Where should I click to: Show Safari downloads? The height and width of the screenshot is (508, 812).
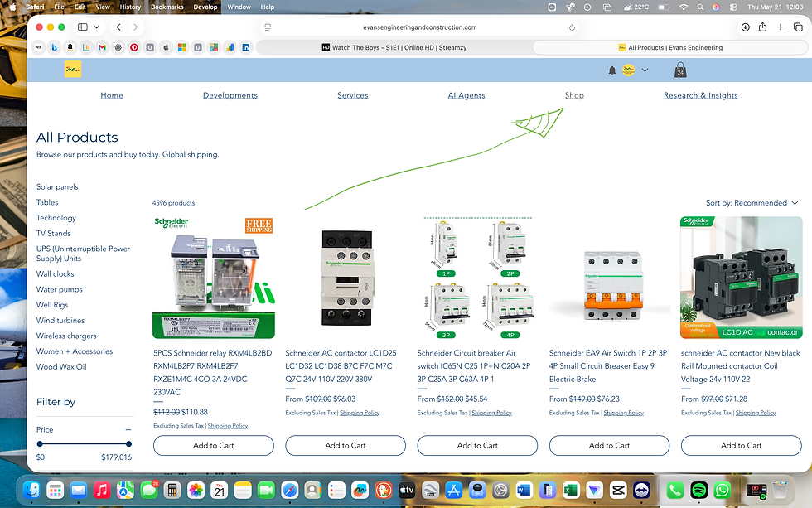point(745,27)
